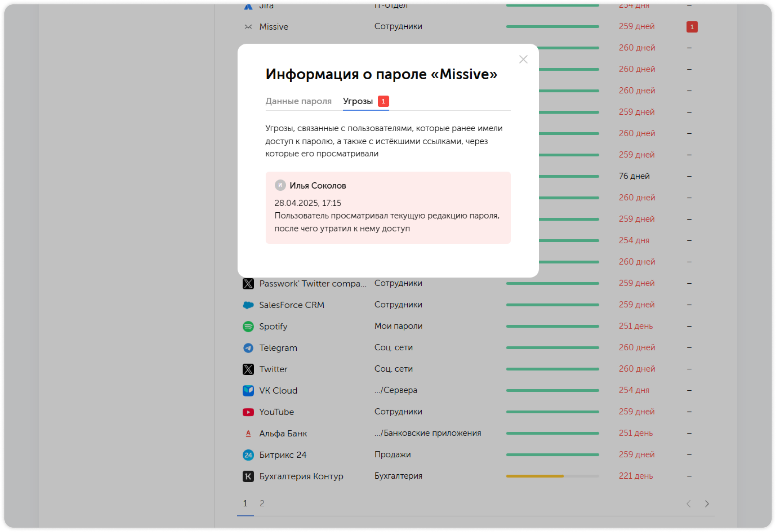Open the Twitter password entry
776x532 pixels.
click(273, 369)
